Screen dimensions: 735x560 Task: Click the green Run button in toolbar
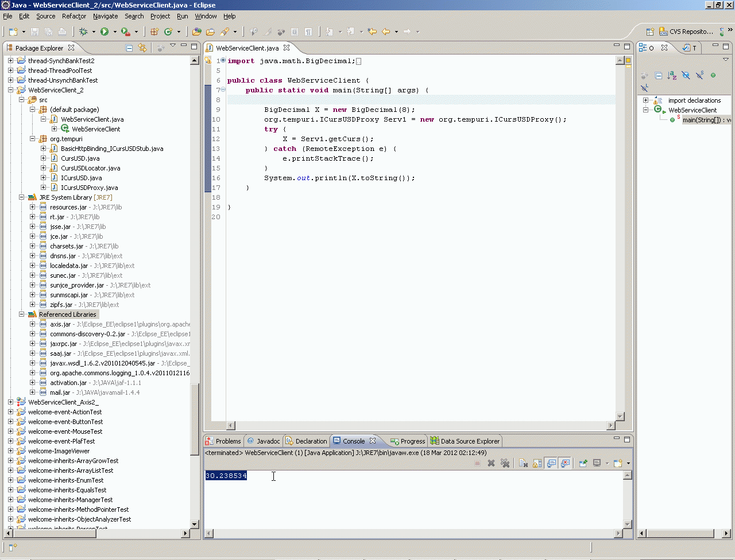[105, 32]
